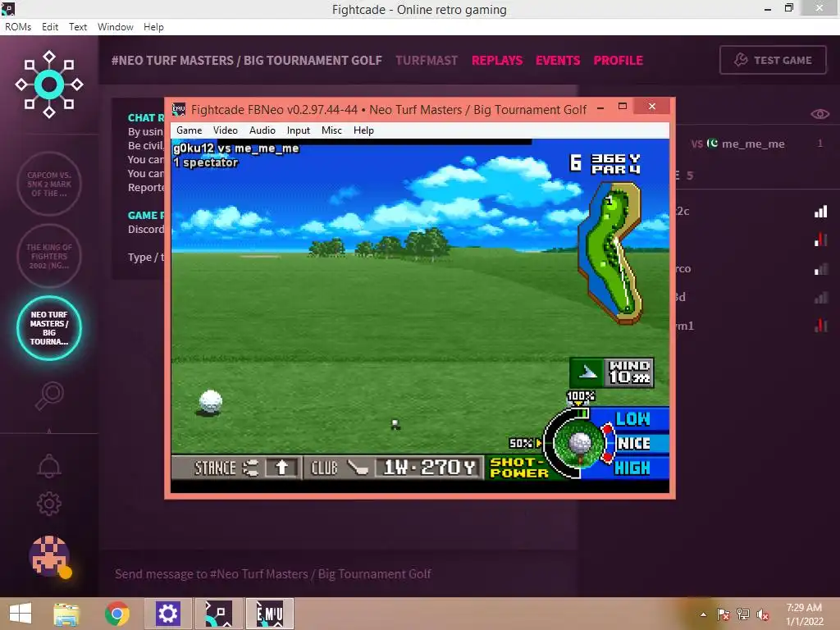Open the Misc menu in FBNeo emulator

(x=331, y=130)
